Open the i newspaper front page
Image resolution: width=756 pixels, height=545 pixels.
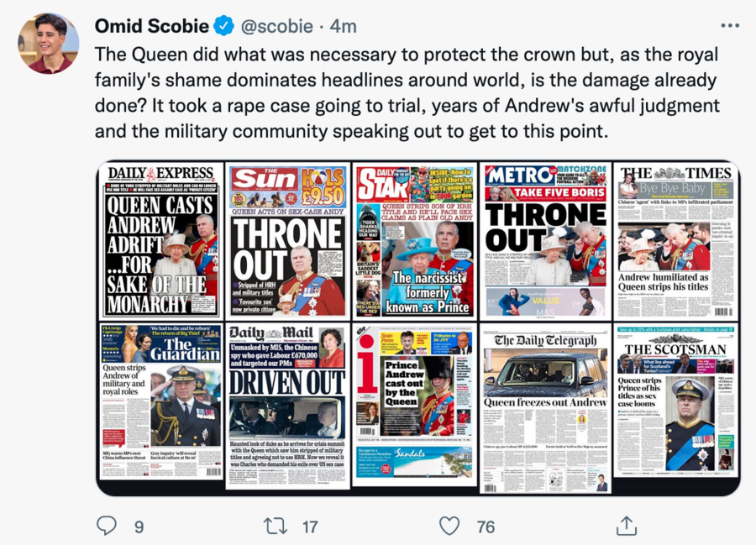[415, 404]
